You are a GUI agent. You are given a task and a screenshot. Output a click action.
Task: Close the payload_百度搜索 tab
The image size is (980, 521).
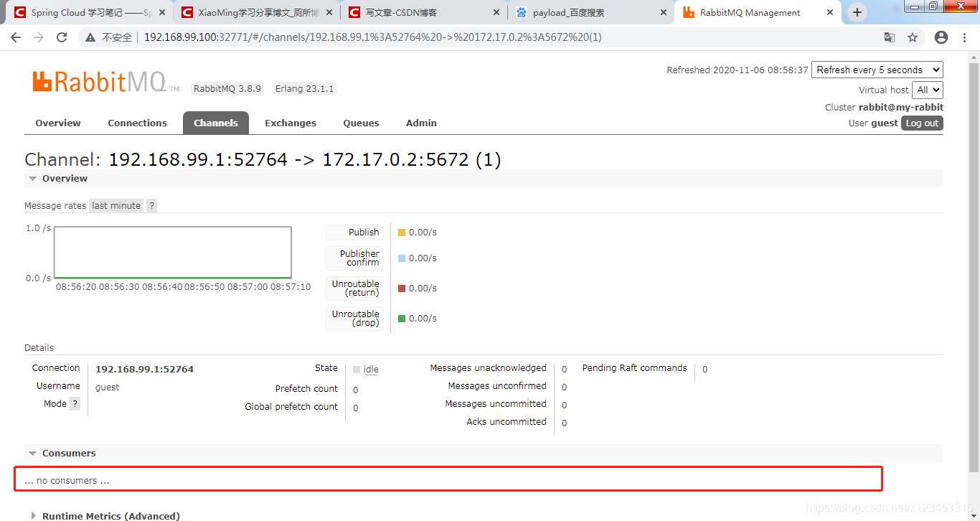663,12
